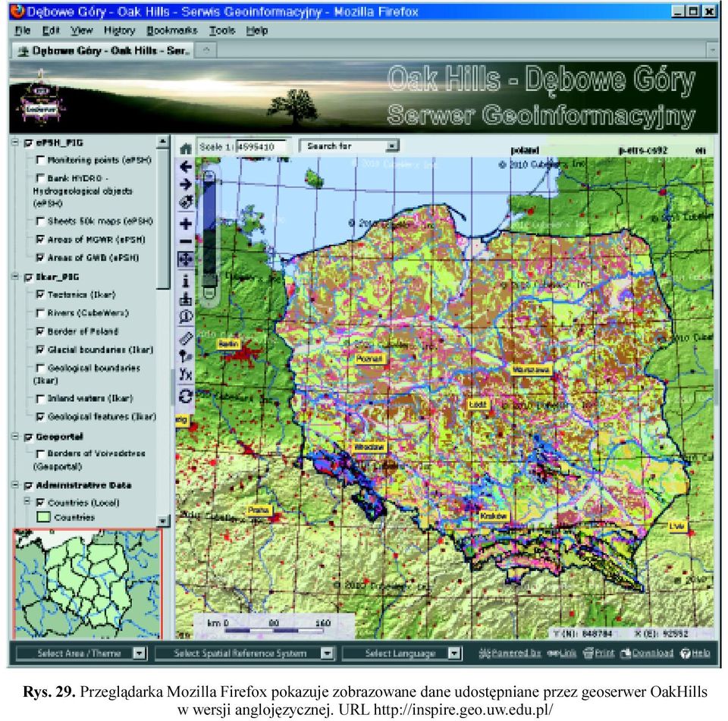Click the Y/X coordinates tool
The width and height of the screenshot is (728, 721).
(186, 375)
